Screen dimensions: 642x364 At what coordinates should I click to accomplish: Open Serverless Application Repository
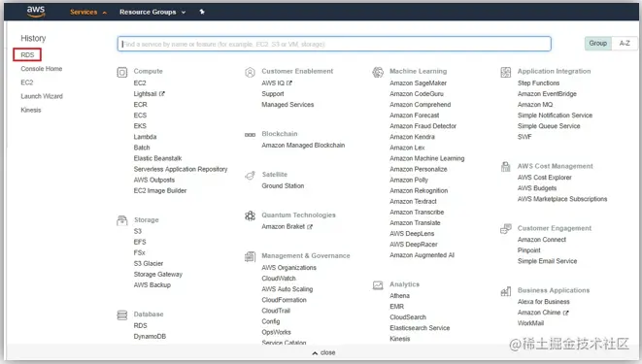(181, 169)
